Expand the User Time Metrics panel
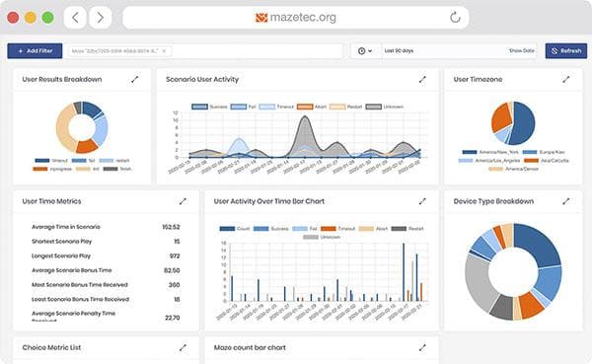The height and width of the screenshot is (364, 592). [x=183, y=201]
